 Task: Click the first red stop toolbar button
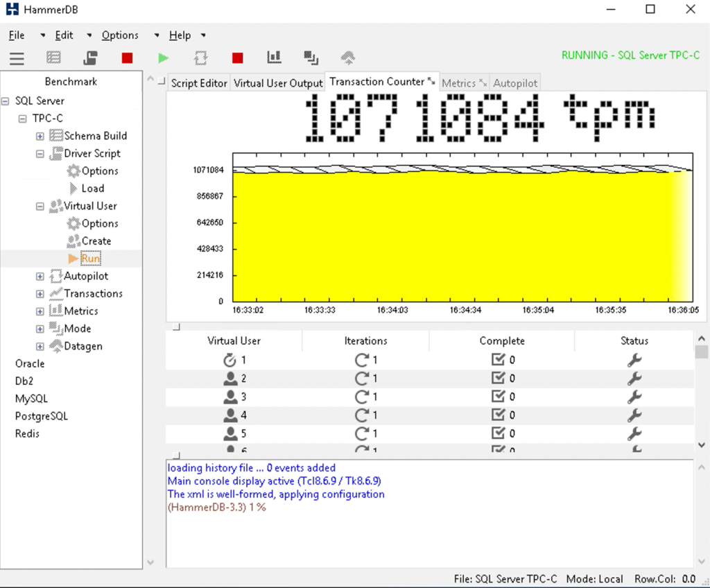click(128, 58)
